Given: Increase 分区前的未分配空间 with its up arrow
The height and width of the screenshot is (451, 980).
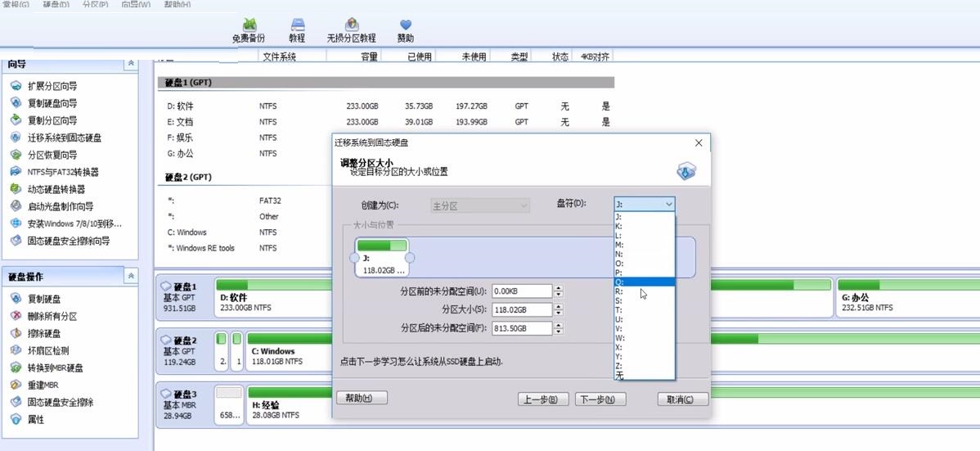Looking at the screenshot, I should pyautogui.click(x=558, y=288).
